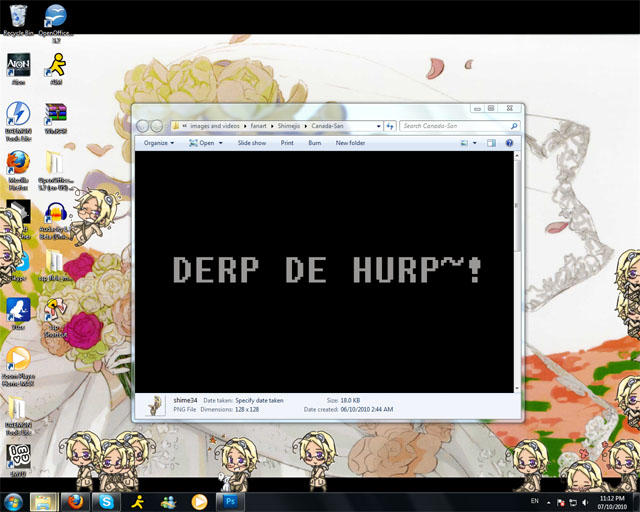
Task: Expand the arrow after 'images and videos' breadcrumb
Action: pyautogui.click(x=245, y=126)
